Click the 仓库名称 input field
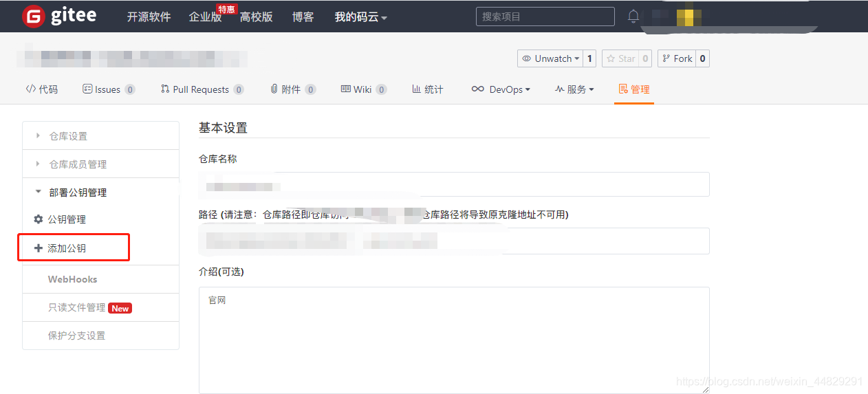Image resolution: width=868 pixels, height=394 pixels. [x=454, y=184]
